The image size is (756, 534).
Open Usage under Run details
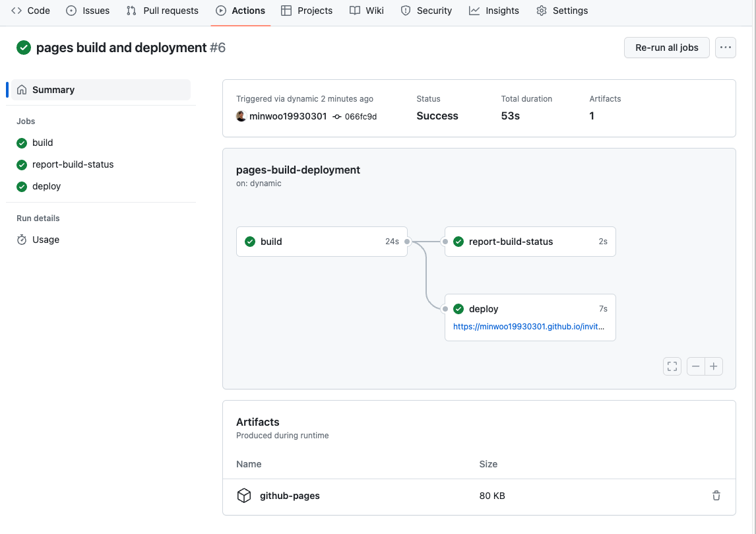pos(46,240)
